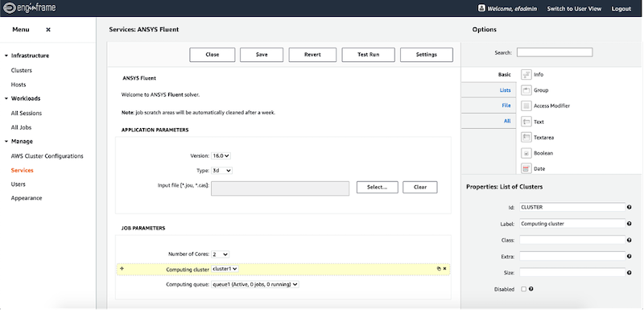Open the Number of Cores dropdown
Image resolution: width=644 pixels, height=310 pixels.
(220, 254)
